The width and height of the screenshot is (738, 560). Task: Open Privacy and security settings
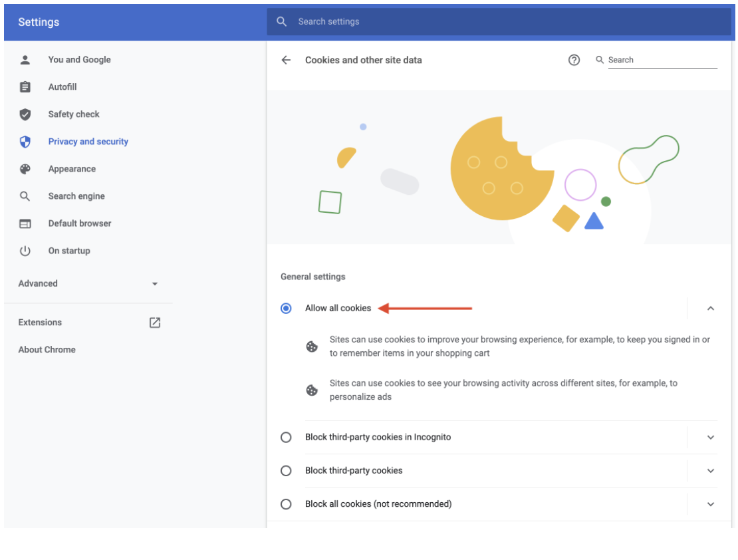(x=88, y=142)
